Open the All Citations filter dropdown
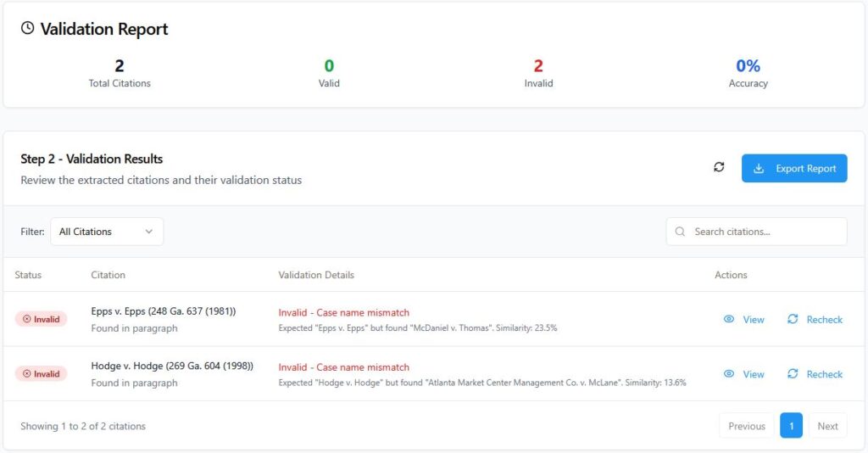This screenshot has height=453, width=868. click(x=107, y=232)
